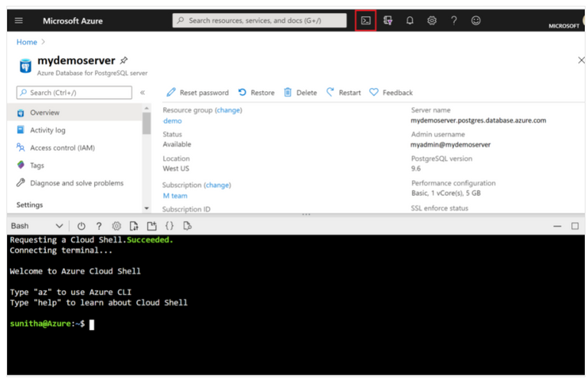This screenshot has width=588, height=379.
Task: Click the server name mydemoserver.postgres.database.azure.com
Action: pyautogui.click(x=478, y=120)
